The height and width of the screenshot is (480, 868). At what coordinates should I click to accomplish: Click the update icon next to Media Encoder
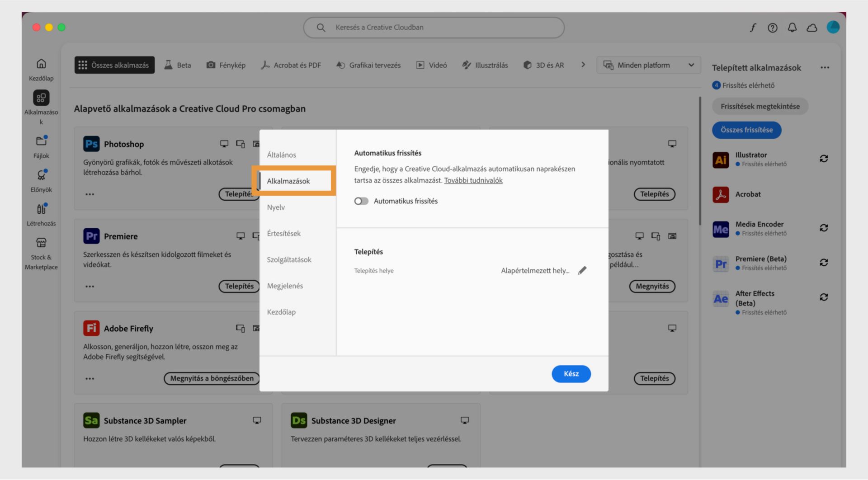tap(824, 228)
